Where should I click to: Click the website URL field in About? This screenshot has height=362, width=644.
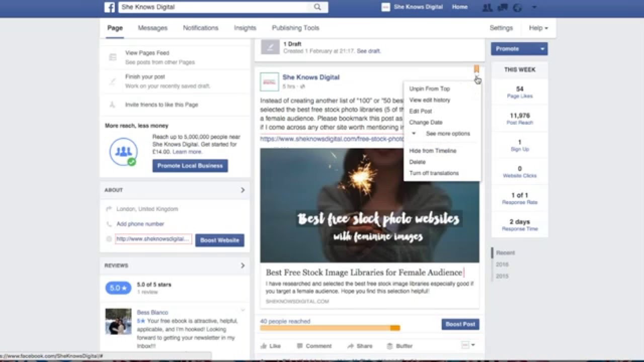click(x=153, y=239)
